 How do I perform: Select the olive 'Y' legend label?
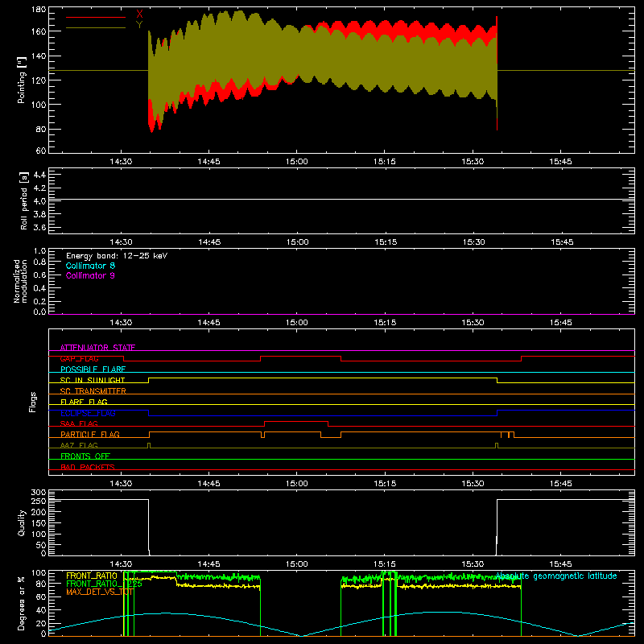pos(139,25)
